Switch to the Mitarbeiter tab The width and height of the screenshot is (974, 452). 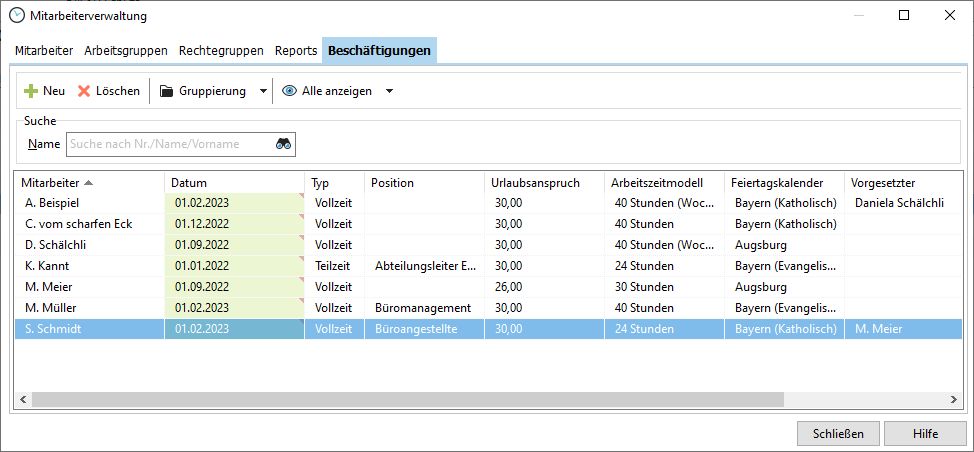[x=44, y=50]
